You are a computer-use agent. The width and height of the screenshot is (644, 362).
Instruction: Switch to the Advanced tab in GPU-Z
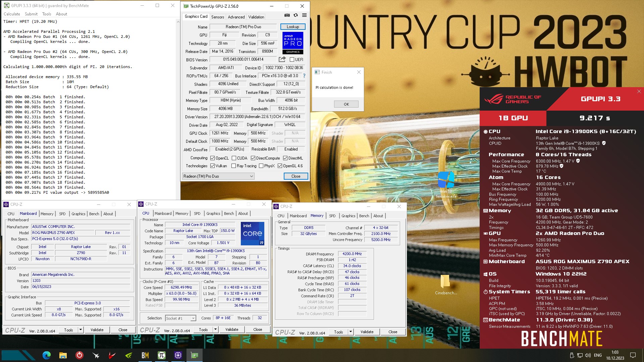click(x=236, y=17)
